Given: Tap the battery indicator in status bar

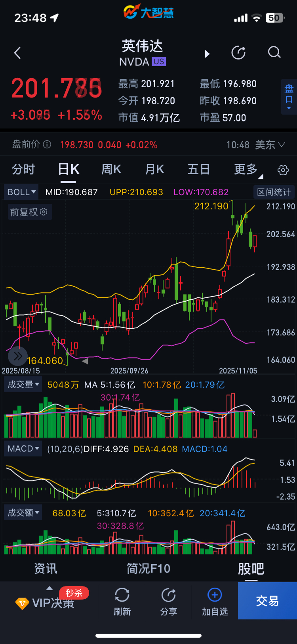Looking at the screenshot, I should click(x=275, y=17).
